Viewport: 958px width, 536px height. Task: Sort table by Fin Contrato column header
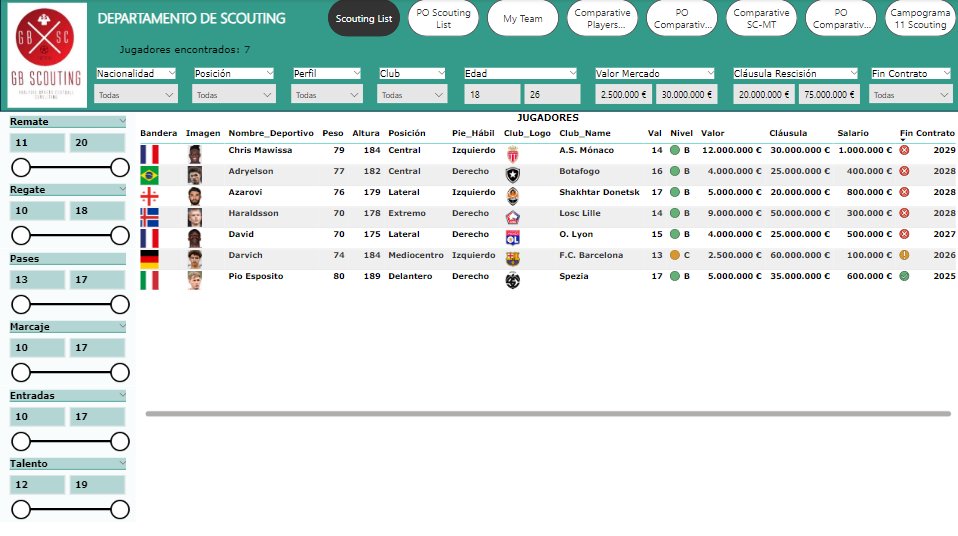(927, 133)
